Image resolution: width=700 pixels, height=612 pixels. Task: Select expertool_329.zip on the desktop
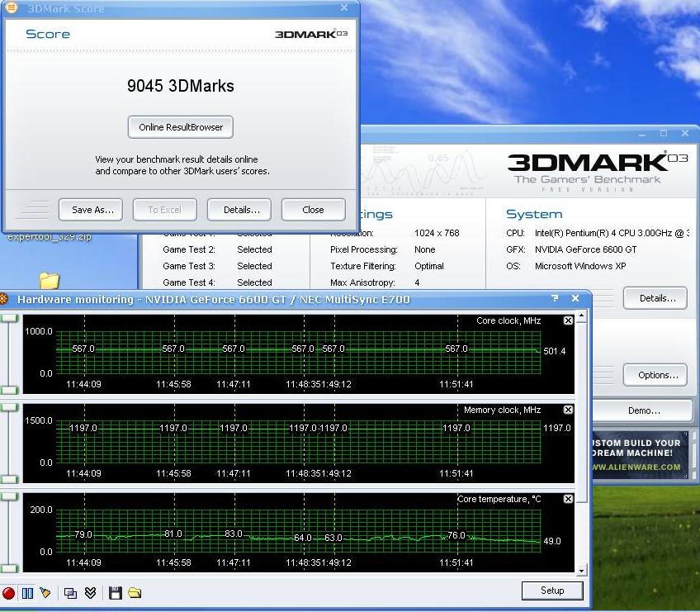(x=49, y=236)
